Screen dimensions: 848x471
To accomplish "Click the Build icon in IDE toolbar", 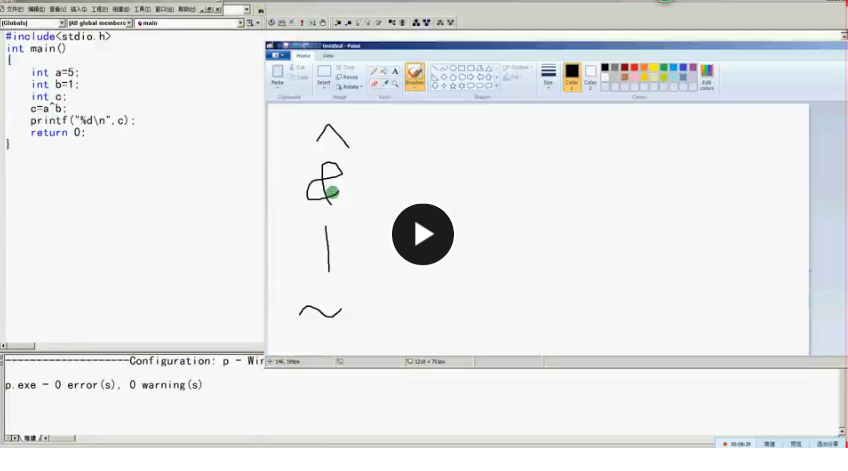I will (282, 23).
